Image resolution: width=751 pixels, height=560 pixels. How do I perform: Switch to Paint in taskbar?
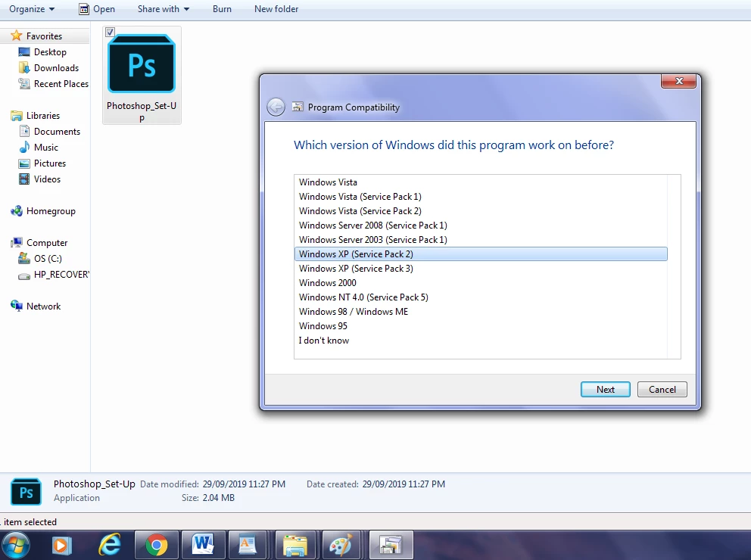tap(341, 545)
